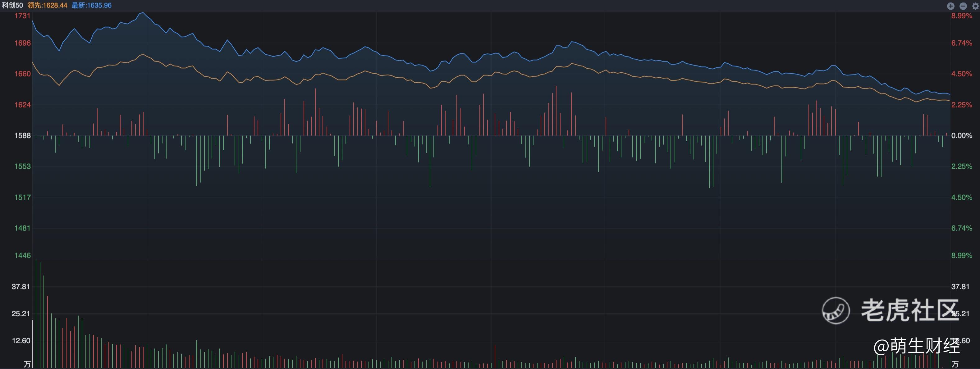Click the 1660 price axis label
The image size is (980, 369).
tap(22, 74)
